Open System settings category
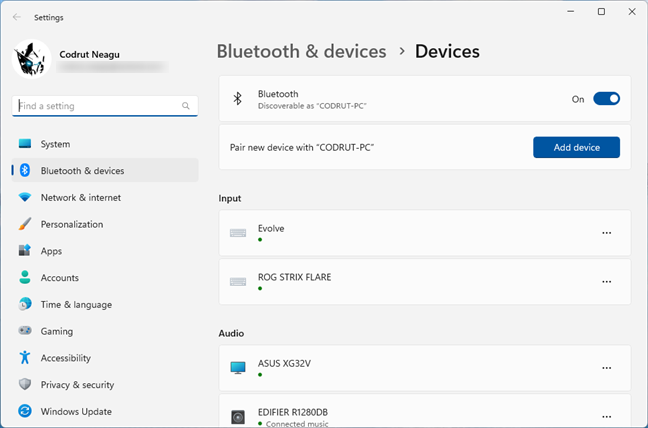The width and height of the screenshot is (648, 428). coord(105,144)
